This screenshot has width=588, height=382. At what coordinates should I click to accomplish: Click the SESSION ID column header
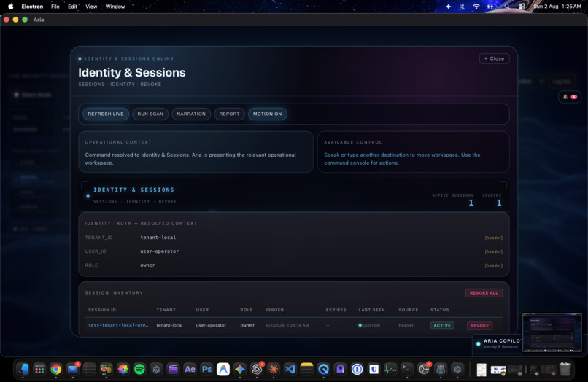[x=102, y=310]
